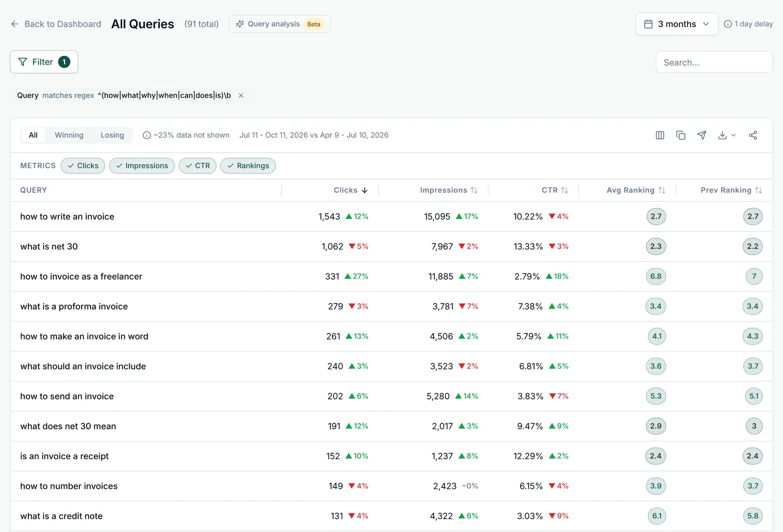Click the 4.1 avg ranking badge
Screen dimensions: 783x532
(x=657, y=336)
